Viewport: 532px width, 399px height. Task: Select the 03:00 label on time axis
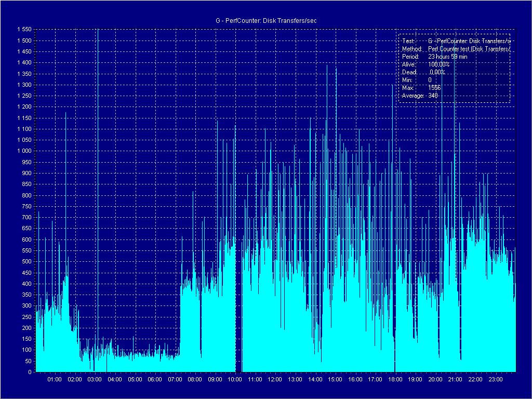click(95, 380)
